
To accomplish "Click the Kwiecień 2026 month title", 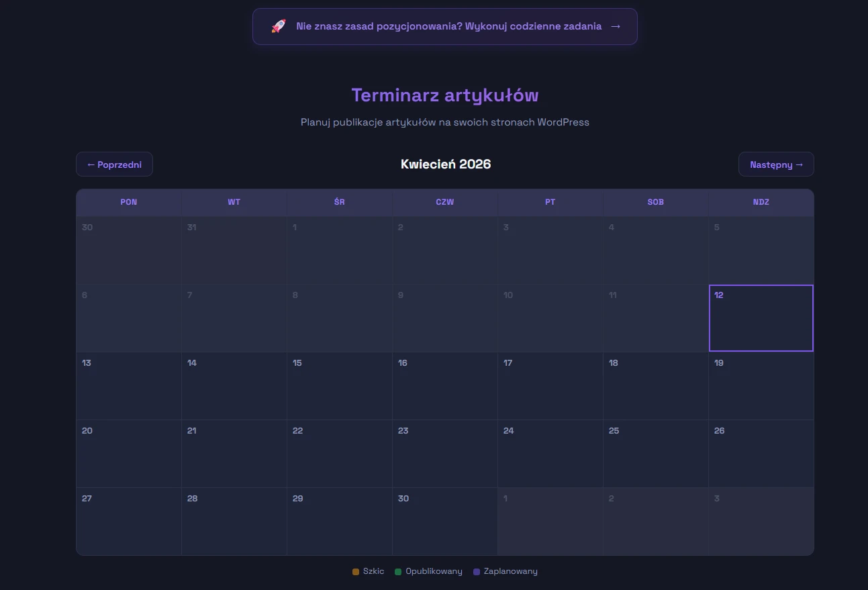I will pyautogui.click(x=446, y=164).
